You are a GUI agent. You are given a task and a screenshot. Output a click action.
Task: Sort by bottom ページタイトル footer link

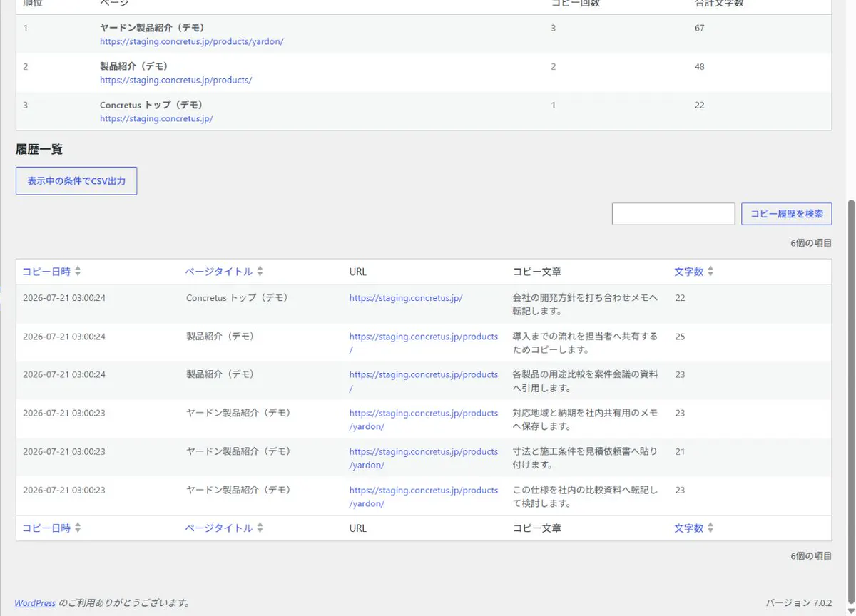pyautogui.click(x=219, y=528)
